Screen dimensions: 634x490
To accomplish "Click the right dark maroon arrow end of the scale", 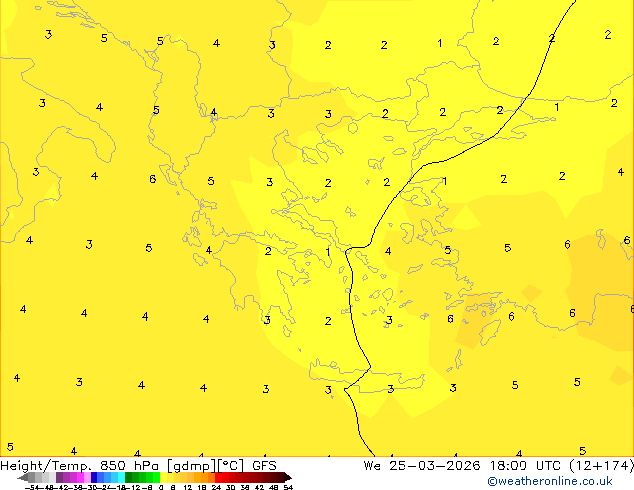I will coord(288,477).
